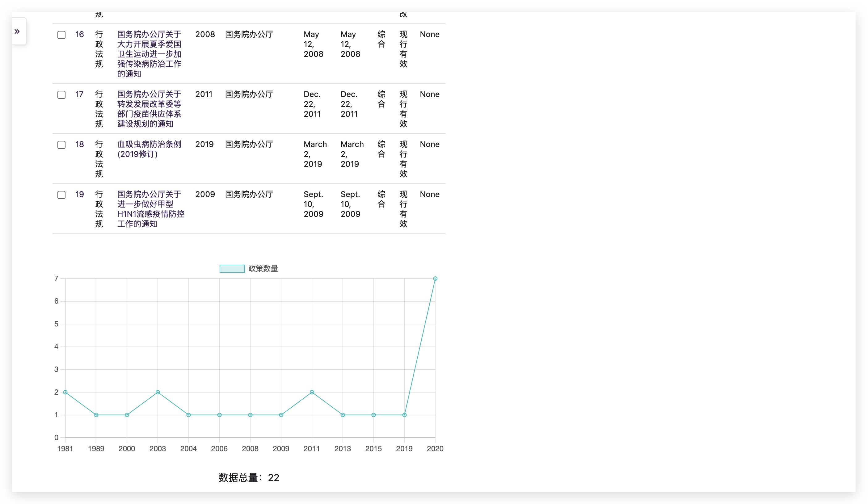Click the 数据总量: 22 total text
Viewport: 868px width, 504px height.
tap(249, 478)
